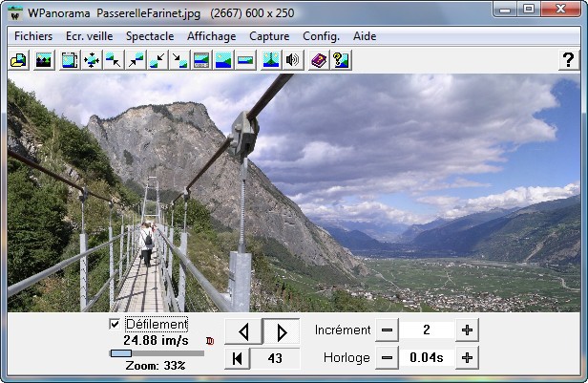Decrease Incrément with the minus button

click(387, 330)
